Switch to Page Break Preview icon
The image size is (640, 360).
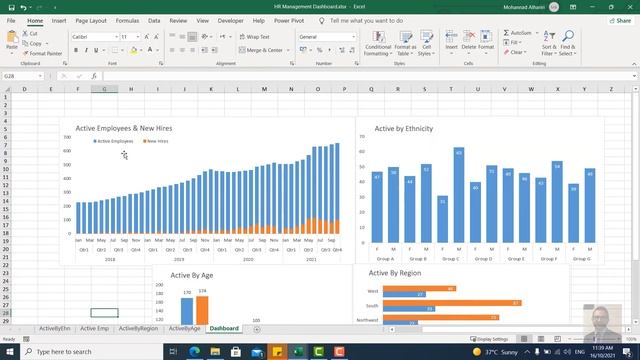point(557,339)
